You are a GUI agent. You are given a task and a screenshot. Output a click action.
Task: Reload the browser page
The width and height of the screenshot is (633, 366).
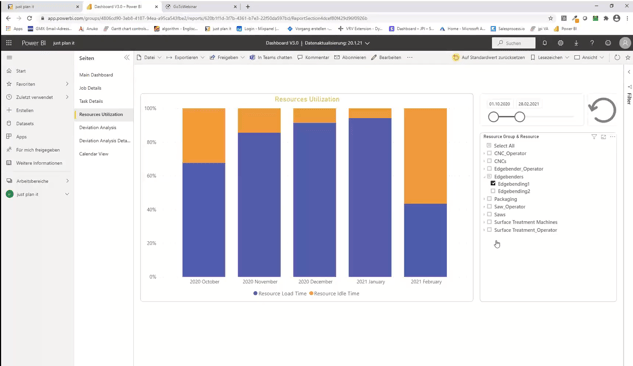pos(29,18)
